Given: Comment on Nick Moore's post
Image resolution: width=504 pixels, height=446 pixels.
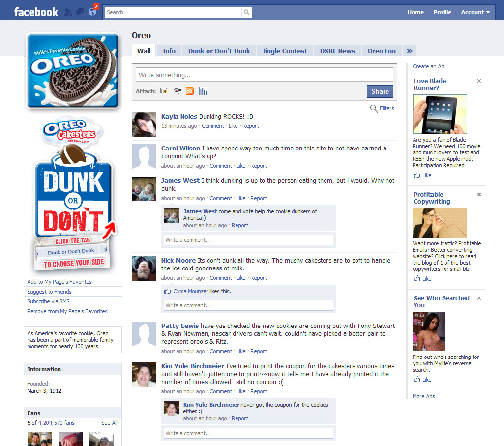Looking at the screenshot, I should pos(220,278).
